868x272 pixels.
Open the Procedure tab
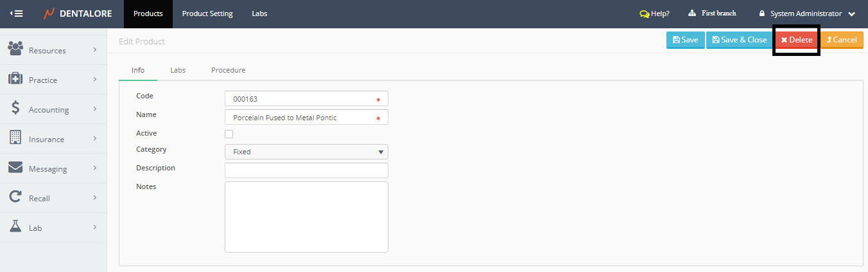[228, 70]
